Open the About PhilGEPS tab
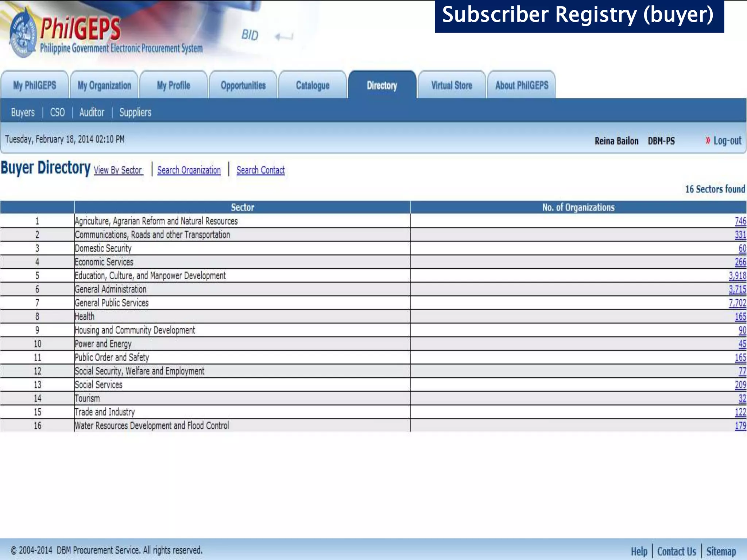747x560 pixels. pyautogui.click(x=522, y=85)
